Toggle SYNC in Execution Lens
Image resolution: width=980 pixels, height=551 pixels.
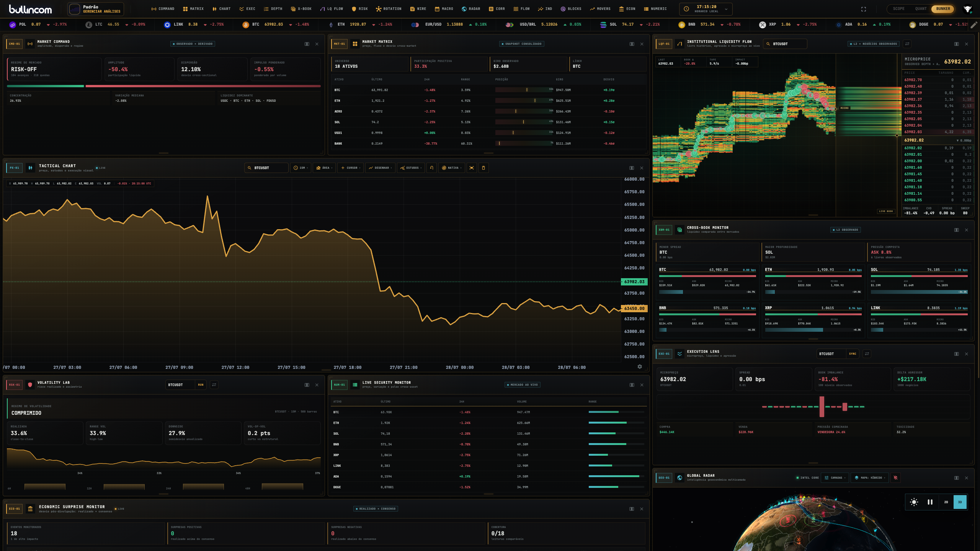(853, 354)
